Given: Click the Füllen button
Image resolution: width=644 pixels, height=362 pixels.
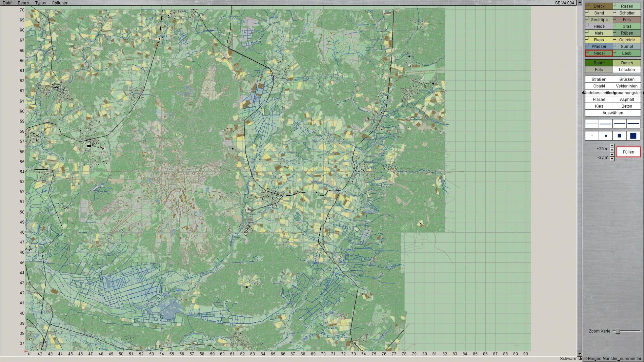Looking at the screenshot, I should click(x=628, y=152).
